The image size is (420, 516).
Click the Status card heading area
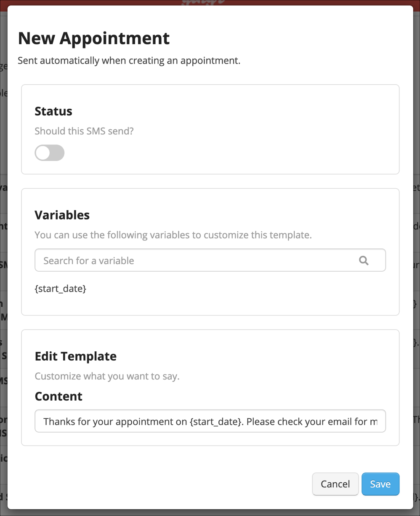(x=53, y=111)
